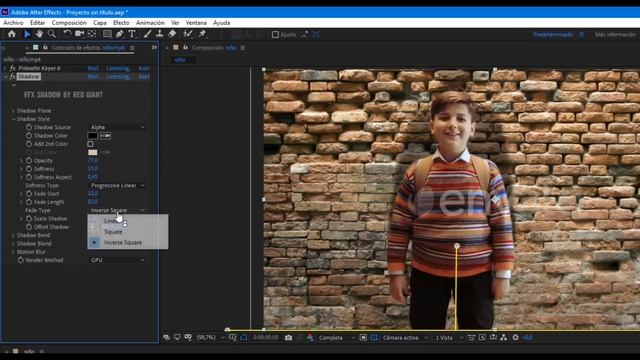The height and width of the screenshot is (360, 640).
Task: Select the Rotation tool
Action: (x=67, y=34)
